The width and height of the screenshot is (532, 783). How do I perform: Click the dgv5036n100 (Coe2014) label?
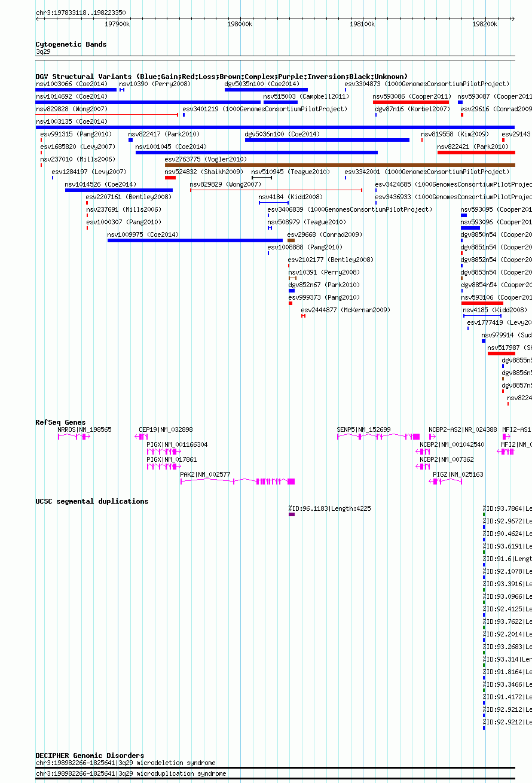point(282,134)
